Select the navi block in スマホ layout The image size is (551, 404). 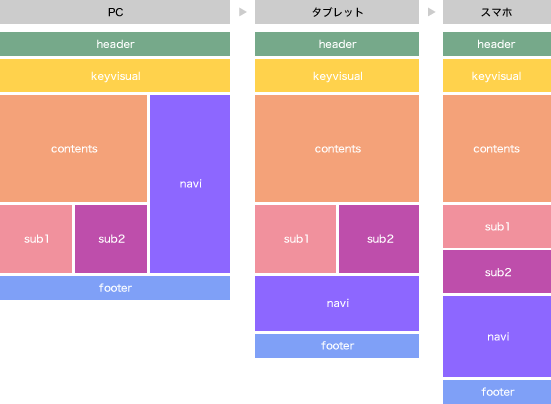tap(497, 337)
